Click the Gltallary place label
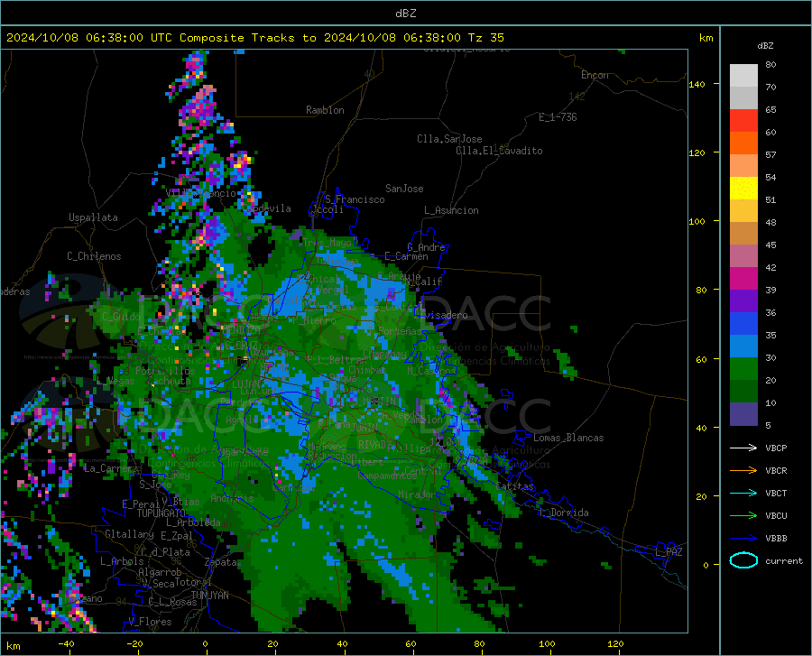Viewport: 812px width, 656px height. tap(129, 534)
